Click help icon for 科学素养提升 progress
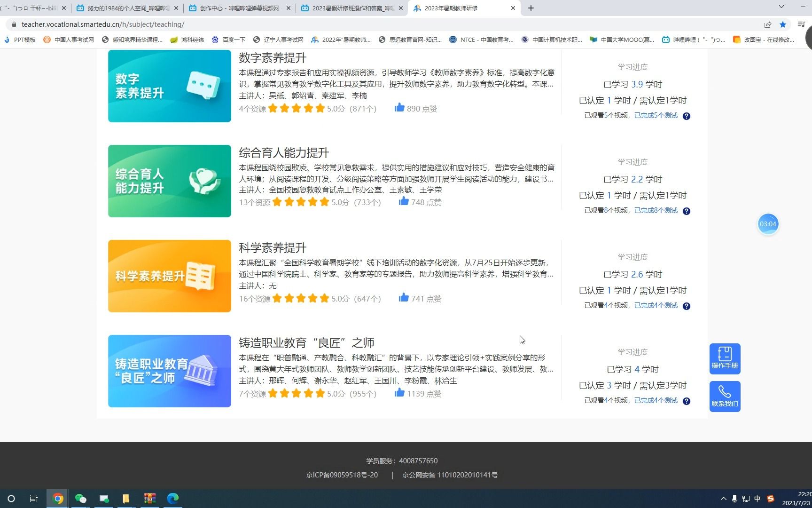This screenshot has height=508, width=812. pyautogui.click(x=687, y=306)
